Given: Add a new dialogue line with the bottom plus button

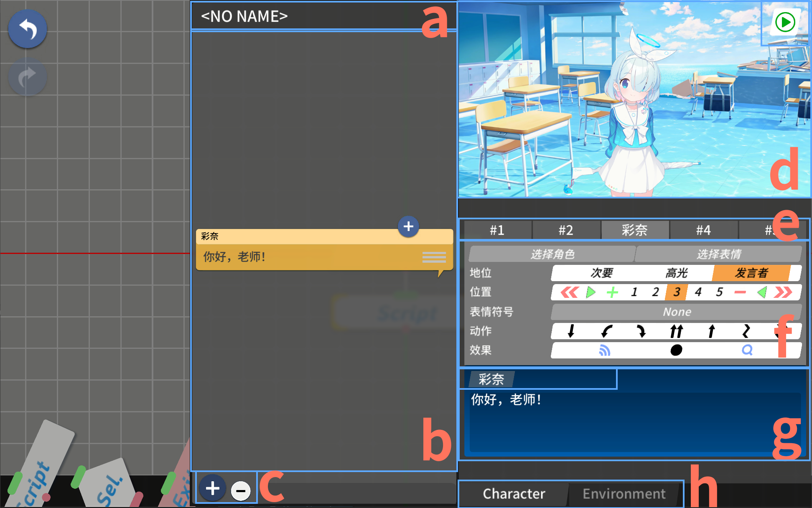Looking at the screenshot, I should point(212,488).
